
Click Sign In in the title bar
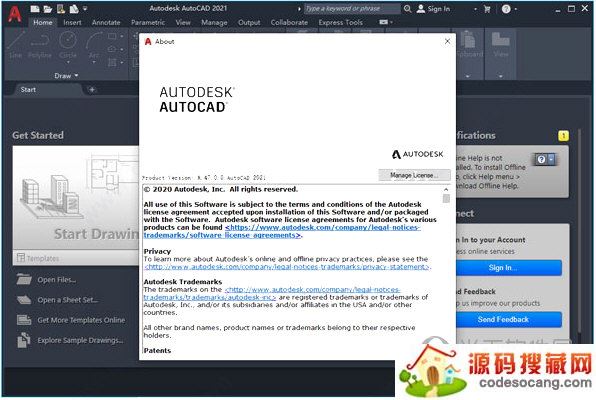pos(433,9)
